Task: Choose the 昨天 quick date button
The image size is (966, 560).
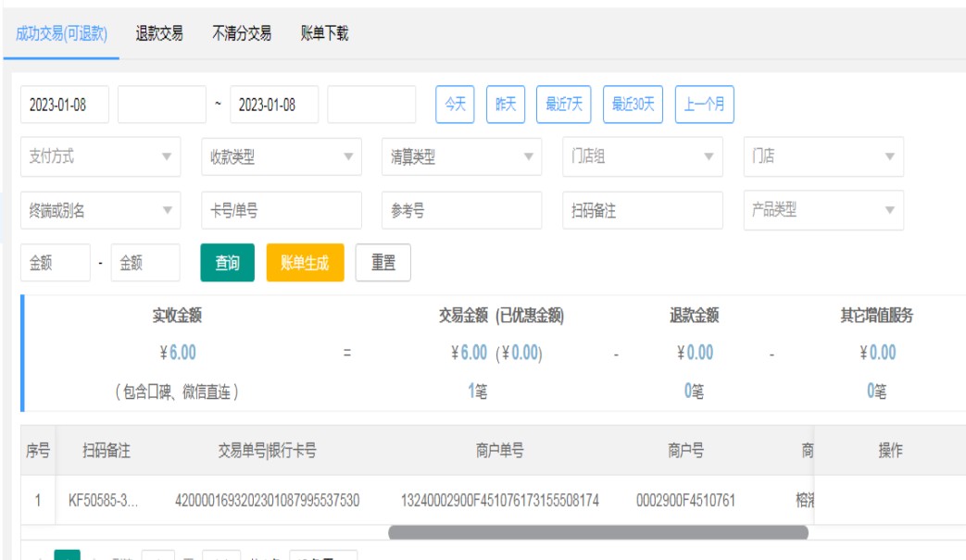Action: pyautogui.click(x=506, y=105)
